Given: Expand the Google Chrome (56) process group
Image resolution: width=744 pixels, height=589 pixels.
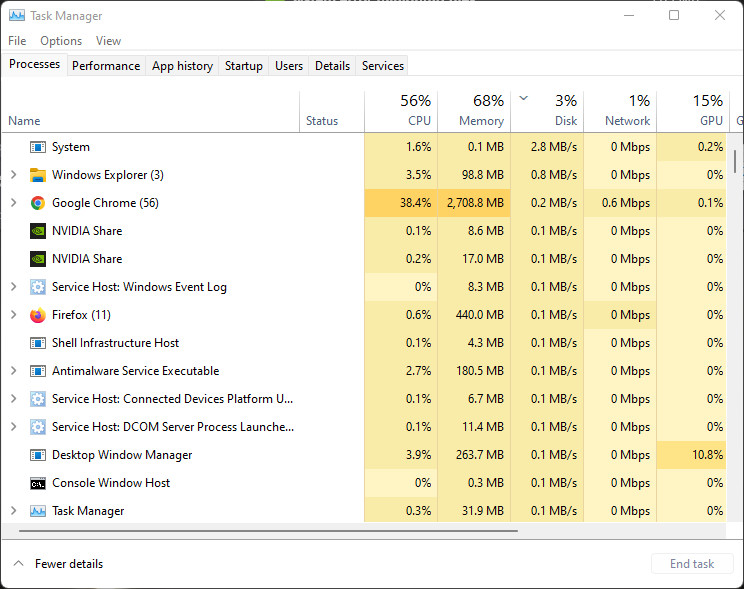Looking at the screenshot, I should (14, 203).
